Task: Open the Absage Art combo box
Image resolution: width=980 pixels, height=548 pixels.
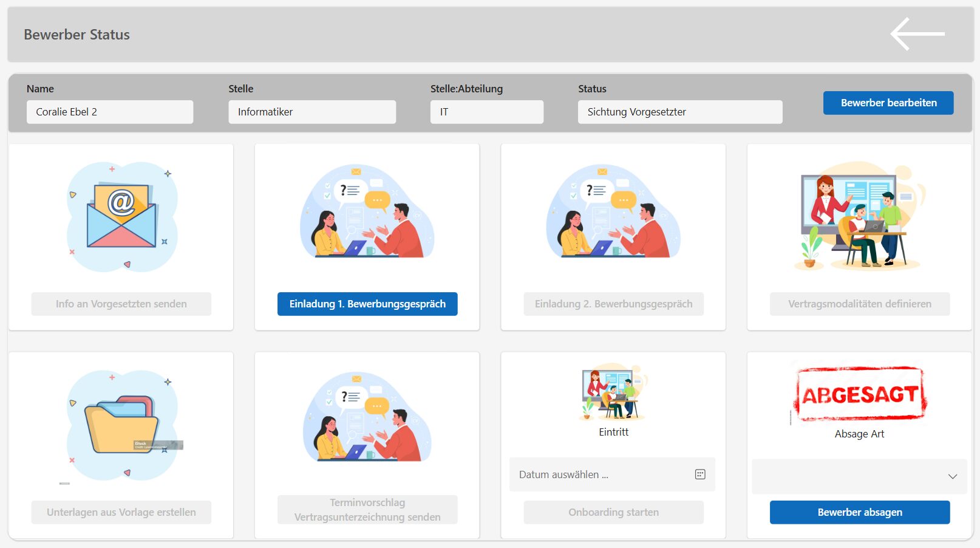Action: point(850,476)
